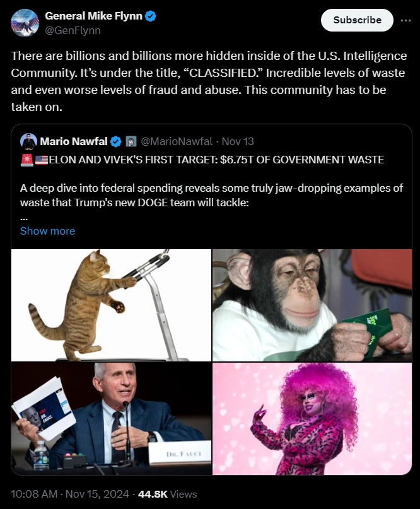This screenshot has height=509, width=420.
Task: Click the US flag emoji in quoted tweet
Action: 42,160
